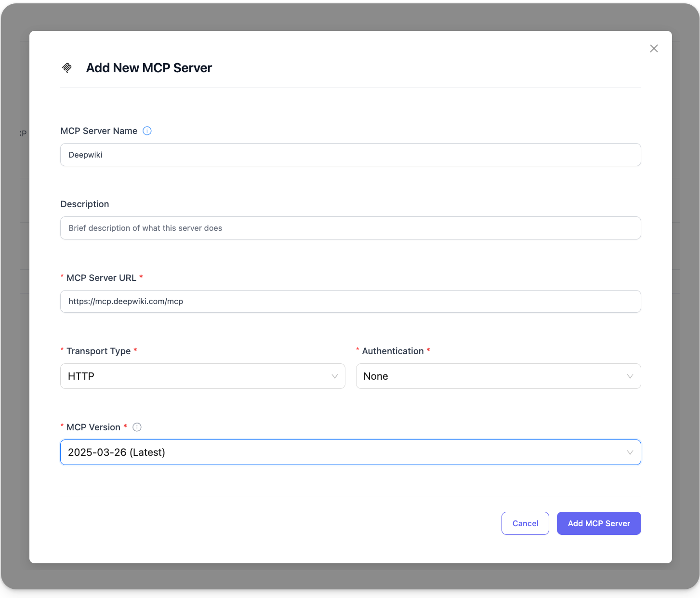The height and width of the screenshot is (598, 700).
Task: Open the Transport Type dropdown showing HTTP
Action: [x=202, y=376]
